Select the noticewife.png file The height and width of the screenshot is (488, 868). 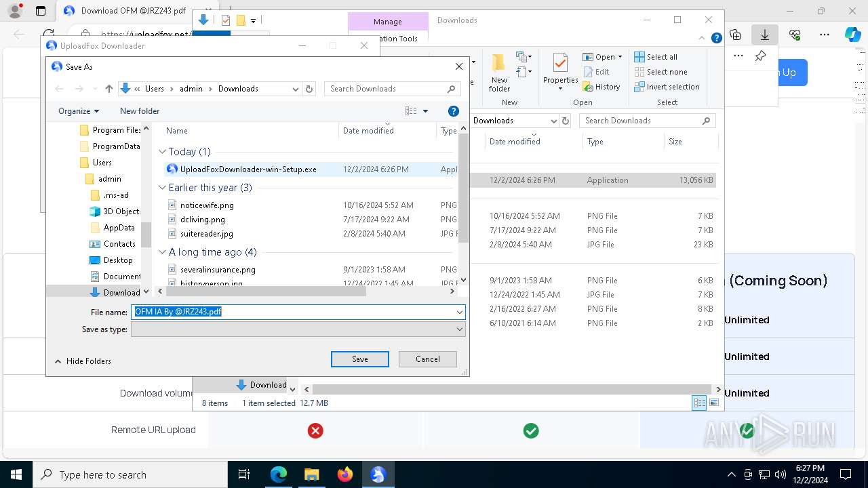tap(207, 205)
